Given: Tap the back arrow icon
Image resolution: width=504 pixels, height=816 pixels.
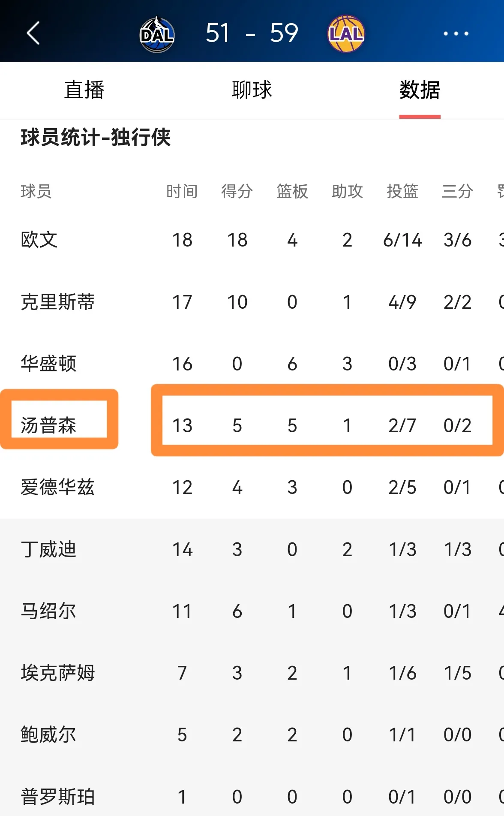Looking at the screenshot, I should pyautogui.click(x=33, y=33).
